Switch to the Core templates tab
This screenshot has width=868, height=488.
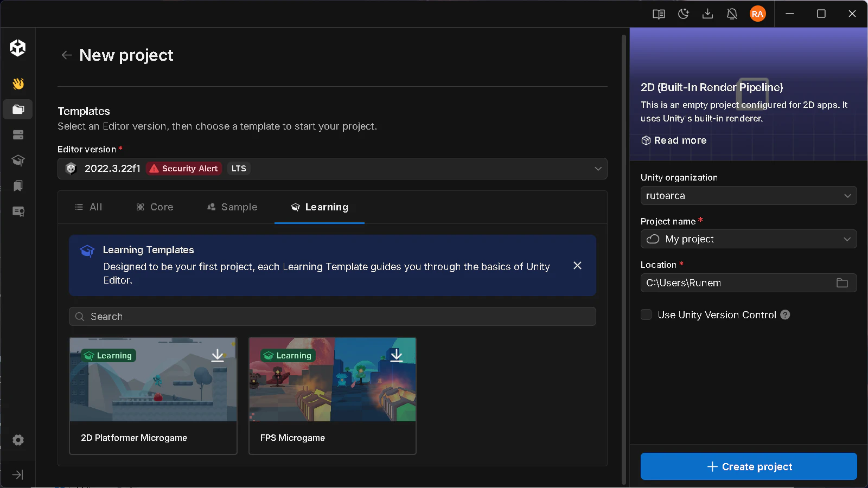click(x=155, y=207)
